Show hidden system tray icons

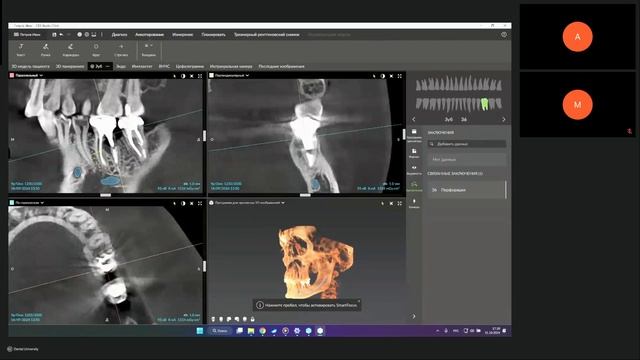click(437, 331)
